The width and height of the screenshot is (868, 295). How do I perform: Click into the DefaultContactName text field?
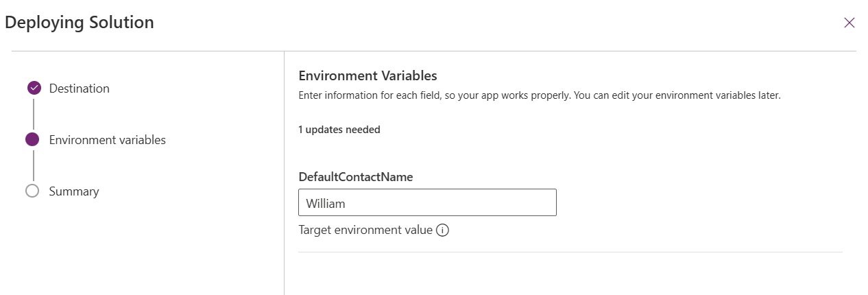coord(427,203)
